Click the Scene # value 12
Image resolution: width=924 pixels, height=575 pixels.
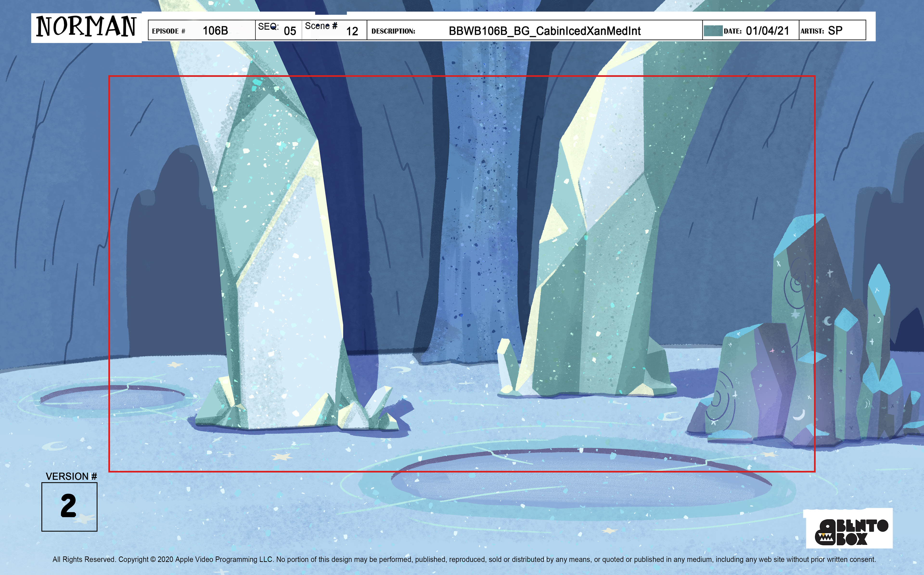(352, 31)
